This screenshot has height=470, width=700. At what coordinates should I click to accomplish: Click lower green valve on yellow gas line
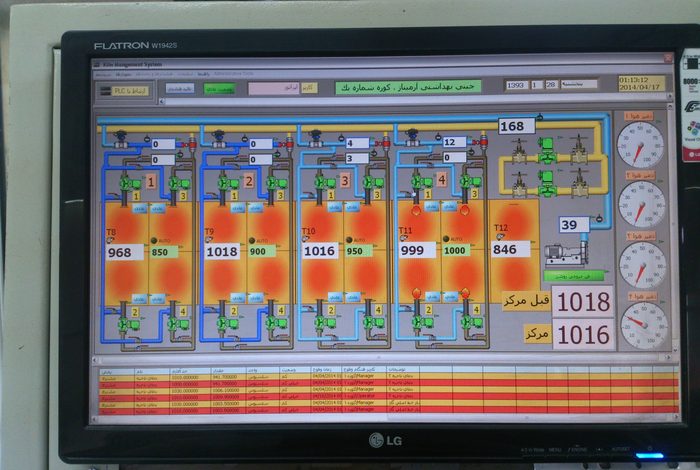tap(547, 183)
